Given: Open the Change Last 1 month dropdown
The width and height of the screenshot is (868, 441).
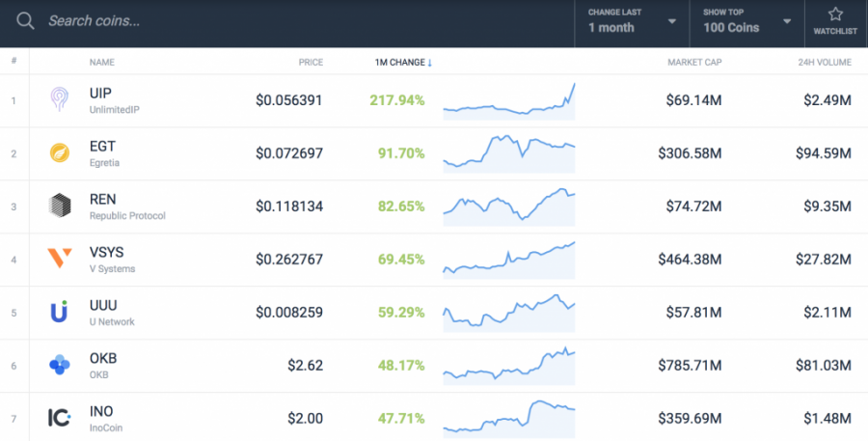Looking at the screenshot, I should (x=632, y=23).
